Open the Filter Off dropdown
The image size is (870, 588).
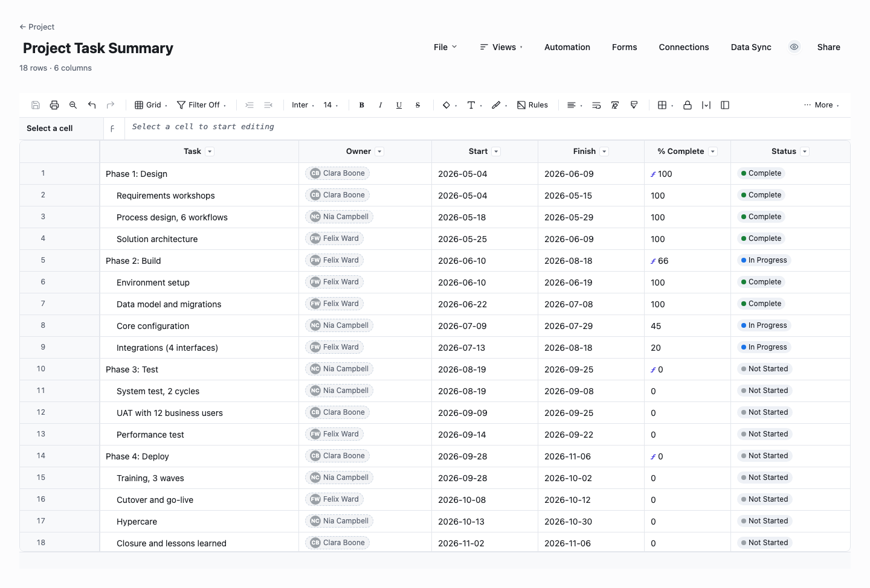pyautogui.click(x=202, y=105)
